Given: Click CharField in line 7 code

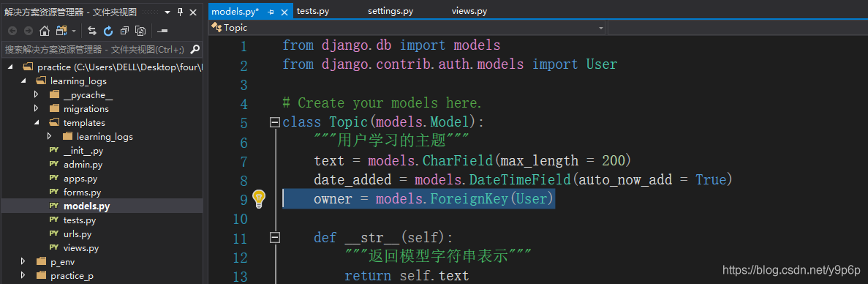Looking at the screenshot, I should [x=458, y=160].
